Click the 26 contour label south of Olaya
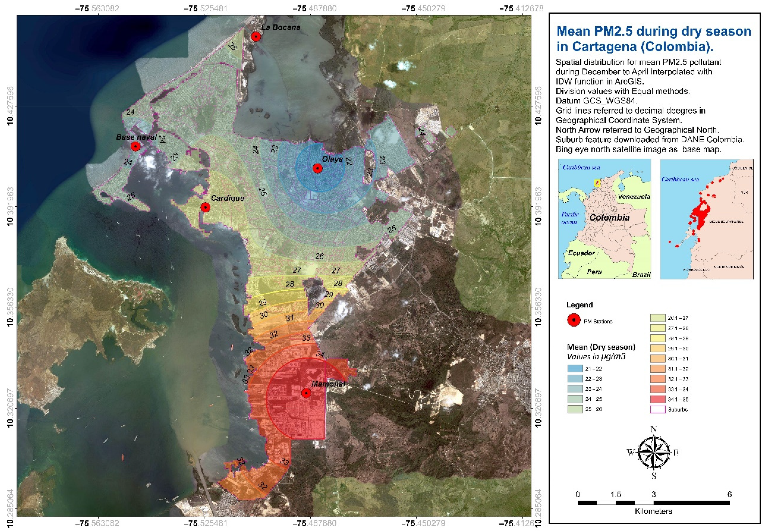766x532 pixels. 319,256
